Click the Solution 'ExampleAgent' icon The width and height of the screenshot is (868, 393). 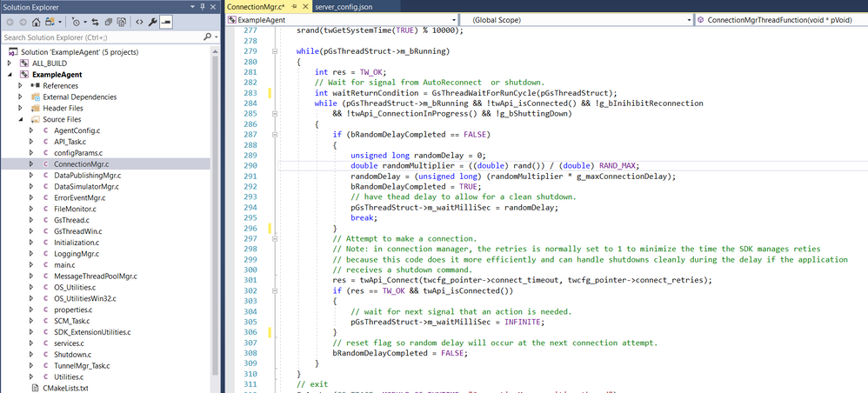click(13, 52)
